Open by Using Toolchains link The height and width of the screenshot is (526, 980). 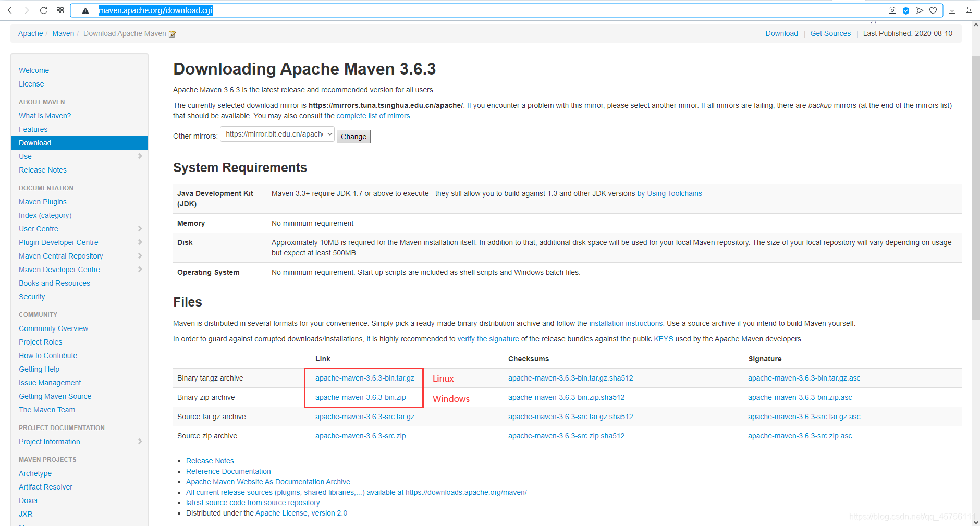pos(669,193)
